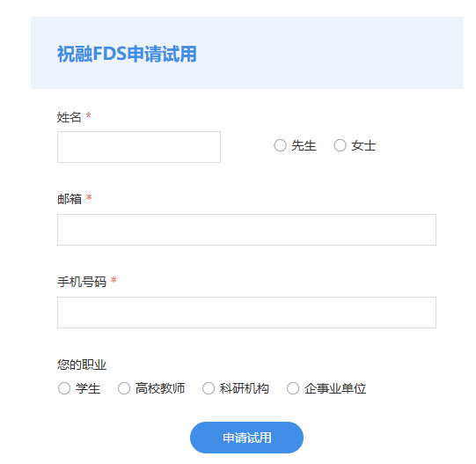
Task: Click the 您的职业 section label
Action: click(x=82, y=365)
